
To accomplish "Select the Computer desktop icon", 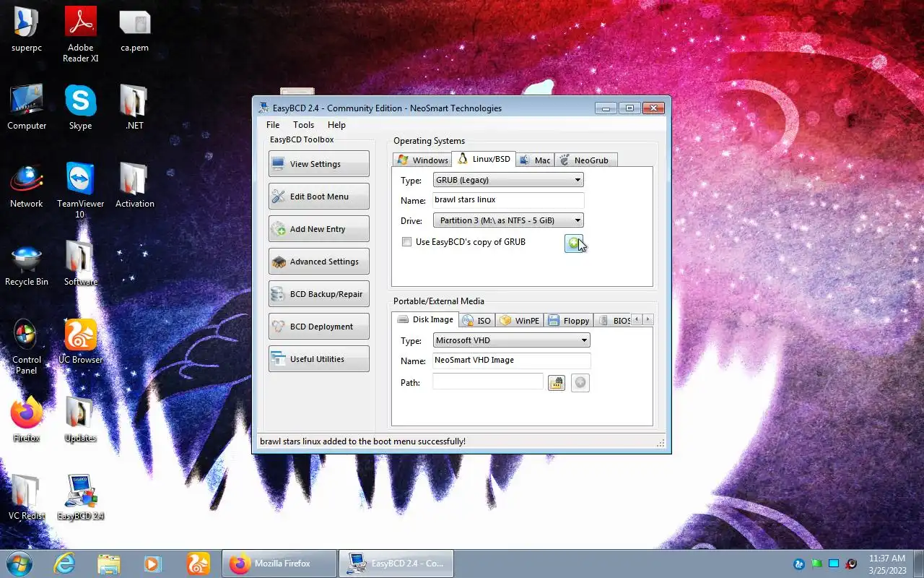I will (x=27, y=108).
